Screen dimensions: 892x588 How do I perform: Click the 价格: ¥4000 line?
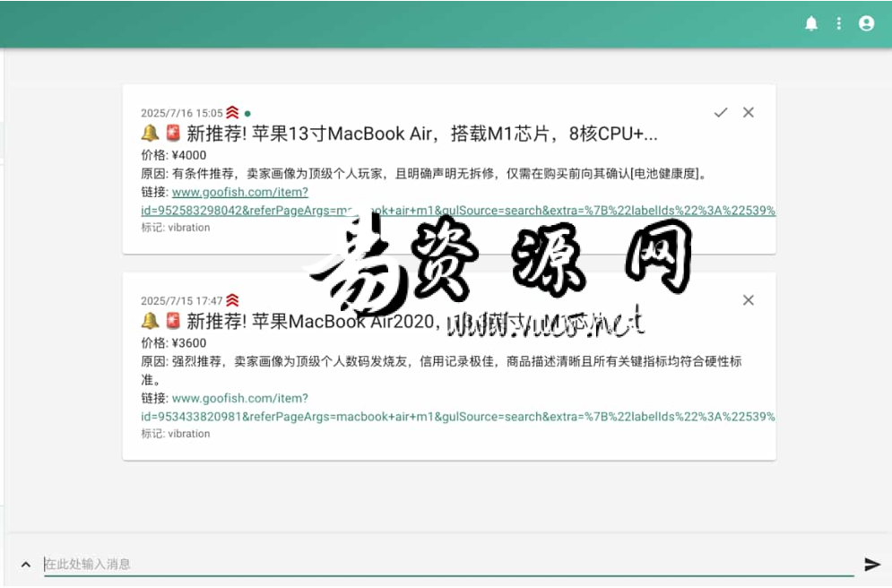(x=174, y=155)
